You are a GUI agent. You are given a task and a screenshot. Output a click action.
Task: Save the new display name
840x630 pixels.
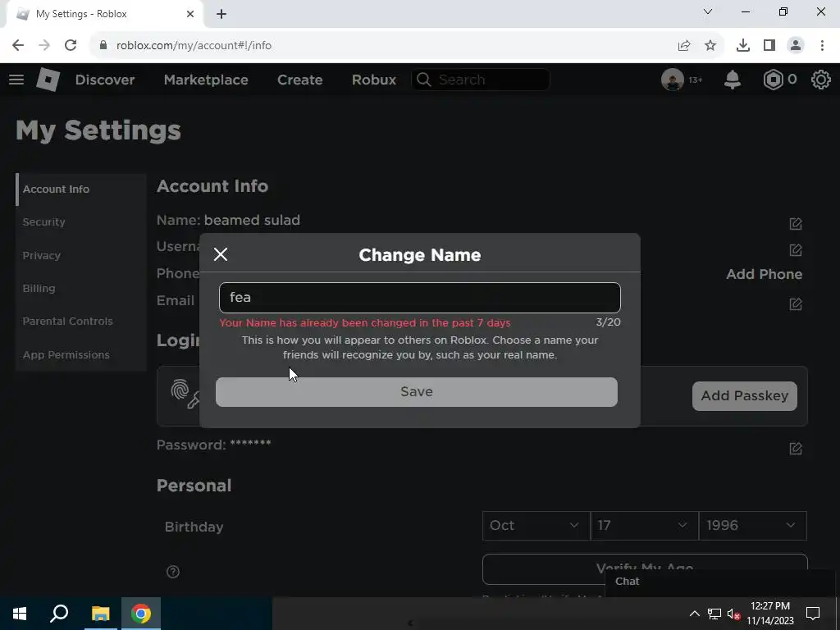(x=416, y=391)
